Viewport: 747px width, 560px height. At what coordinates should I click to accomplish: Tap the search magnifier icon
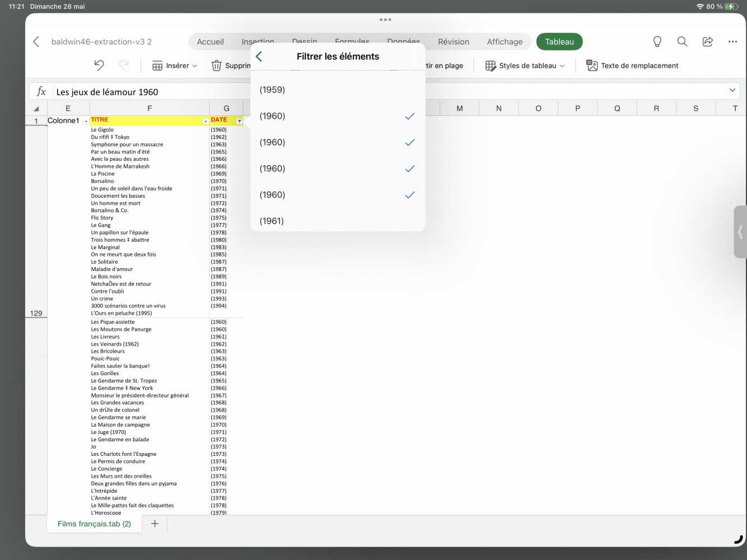[682, 41]
